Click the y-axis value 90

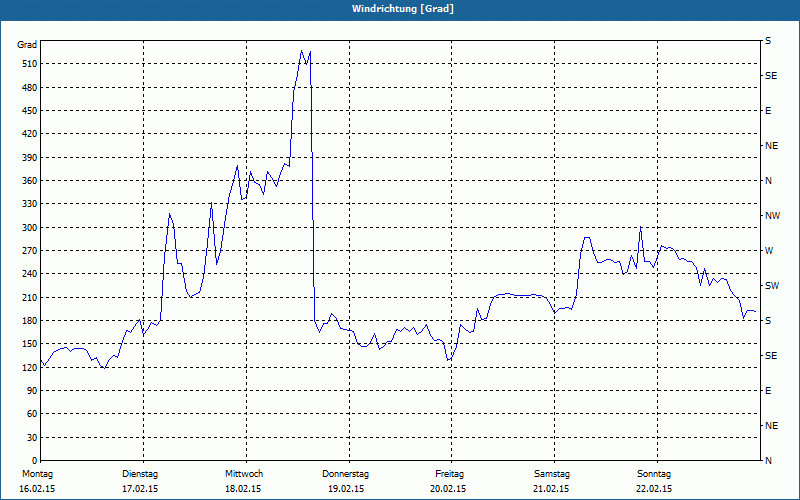[32, 391]
